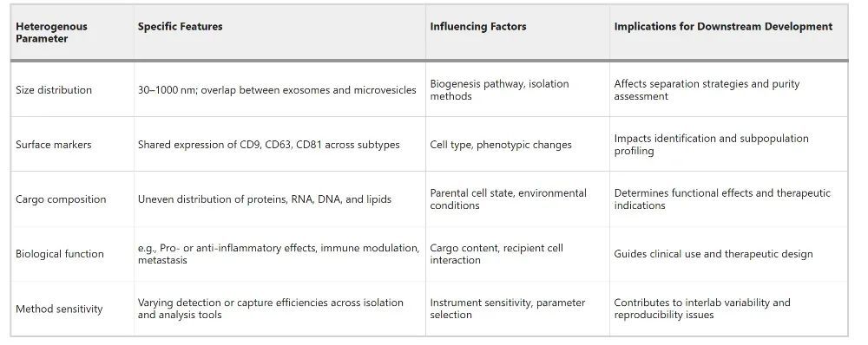Screen dimensions: 868x345
Task: Select the Guides clinical use cell
Action: 713,254
